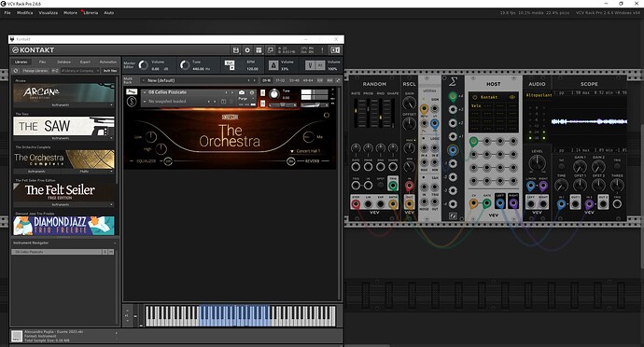Click Manage Libraries button
This screenshot has height=347, width=644.
35,71
